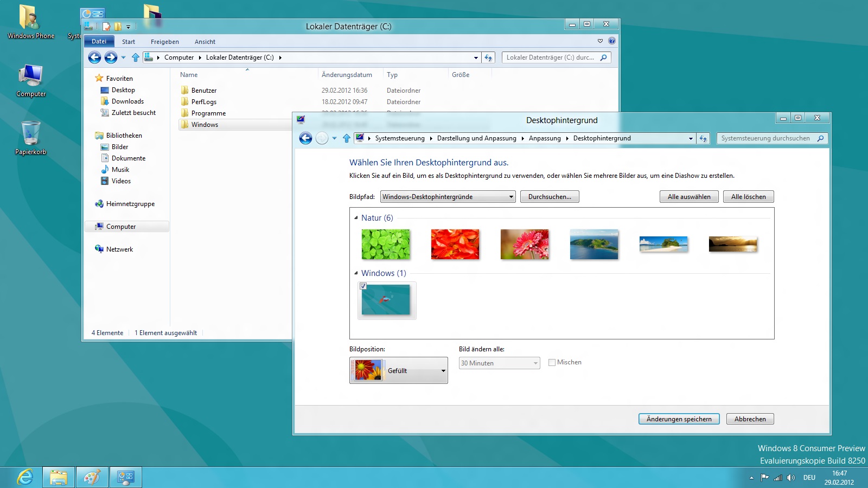868x488 pixels.
Task: Go forward in Explorer window
Action: [x=111, y=57]
